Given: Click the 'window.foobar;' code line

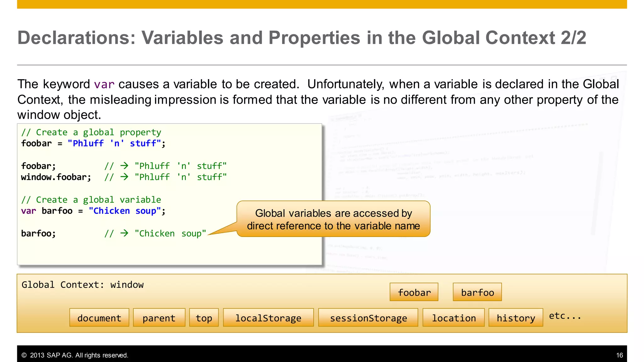Looking at the screenshot, I should click(x=124, y=177).
